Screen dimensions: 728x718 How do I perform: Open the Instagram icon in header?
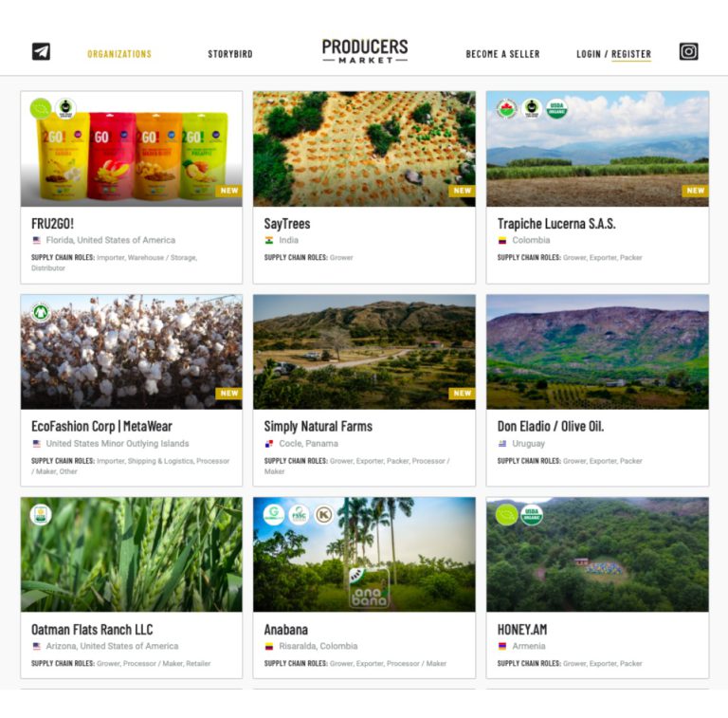tap(688, 51)
